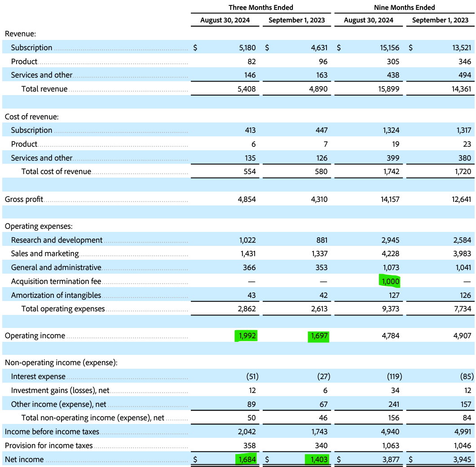Screen dimensions: 476x467
Task: Click 'Investment gains (losses), net' label
Action: (60, 391)
